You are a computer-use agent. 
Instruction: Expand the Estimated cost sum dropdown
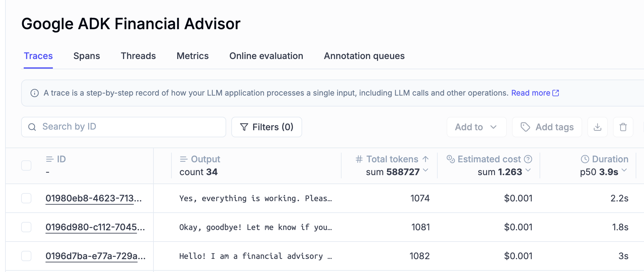(528, 170)
